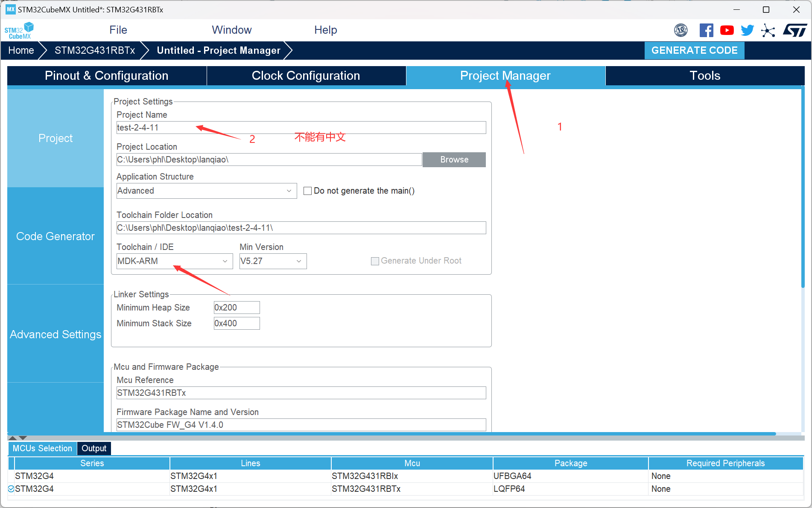Click the Mcu Reference field
This screenshot has width=812, height=508.
(x=301, y=393)
